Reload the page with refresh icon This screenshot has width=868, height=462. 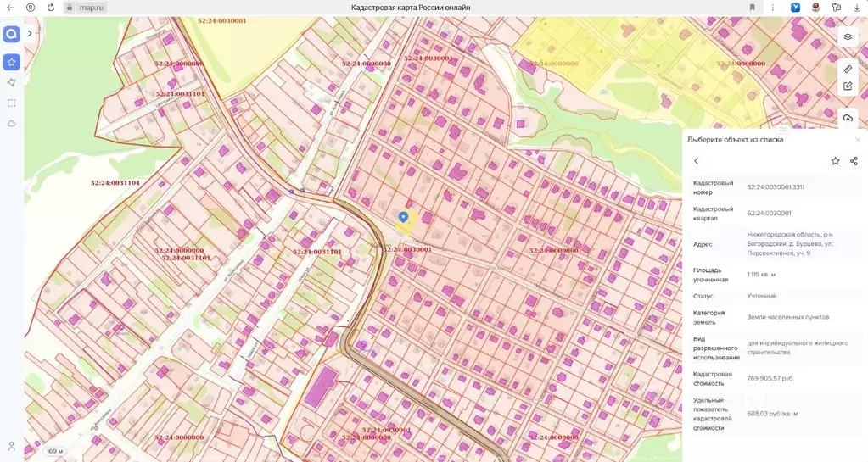click(x=50, y=8)
